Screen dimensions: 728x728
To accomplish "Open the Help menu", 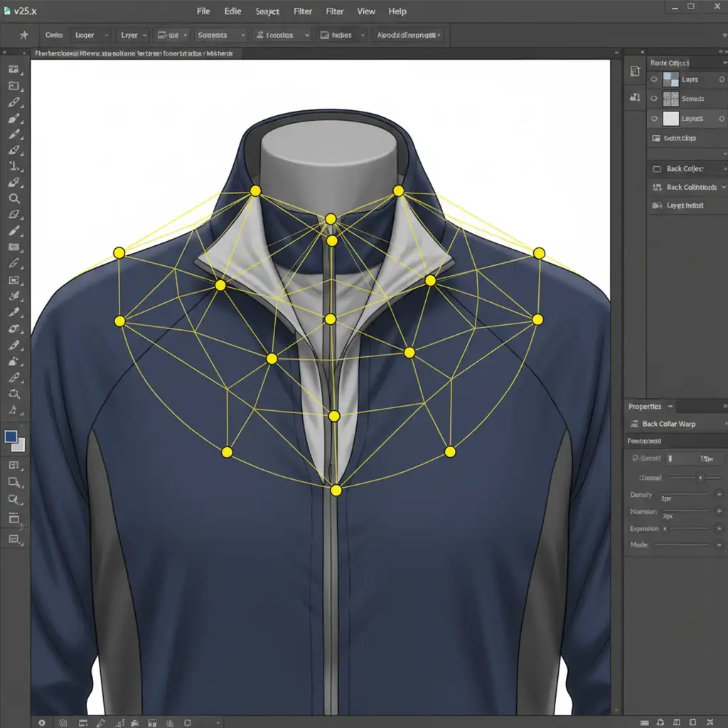I will click(x=397, y=11).
